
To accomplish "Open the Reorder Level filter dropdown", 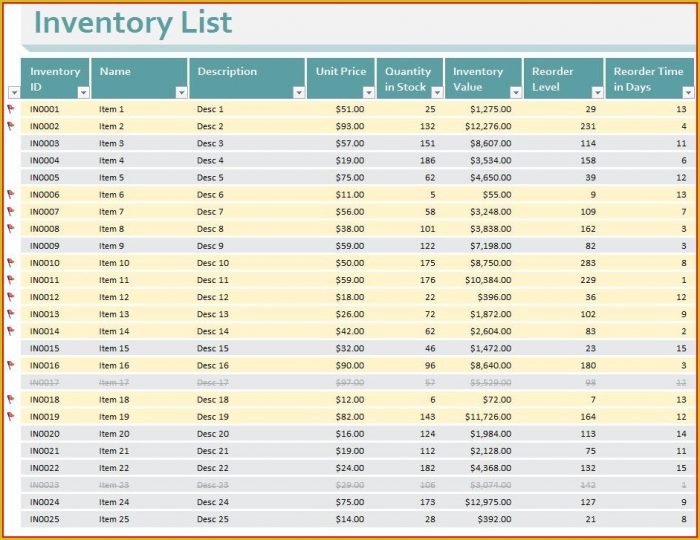I will point(597,92).
